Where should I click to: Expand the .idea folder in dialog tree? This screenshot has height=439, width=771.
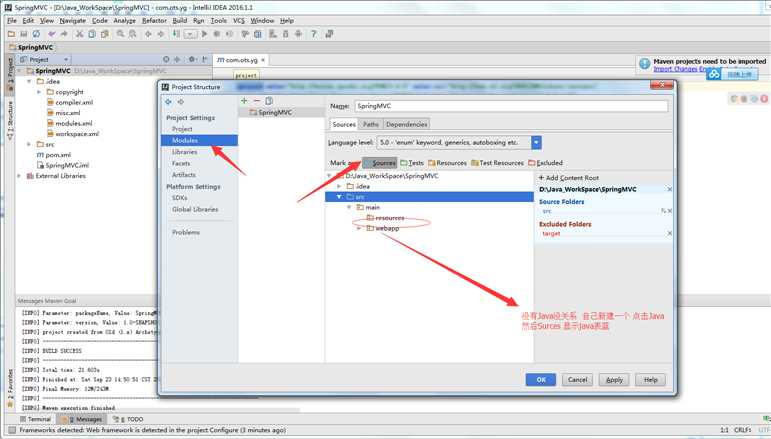point(339,186)
